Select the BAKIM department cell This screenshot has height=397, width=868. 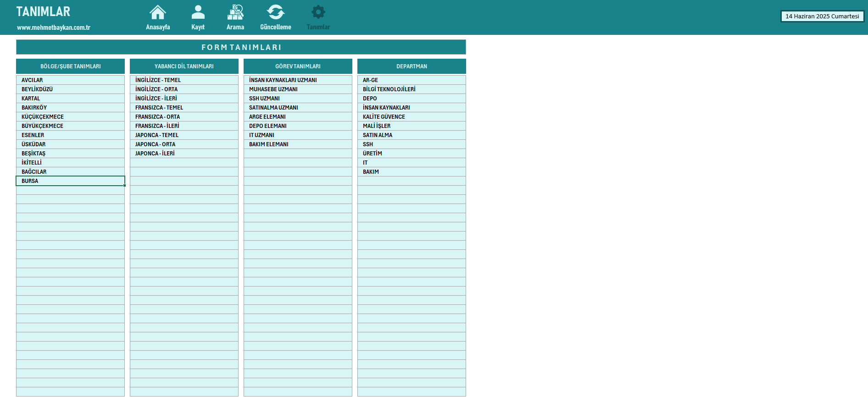[x=412, y=172]
